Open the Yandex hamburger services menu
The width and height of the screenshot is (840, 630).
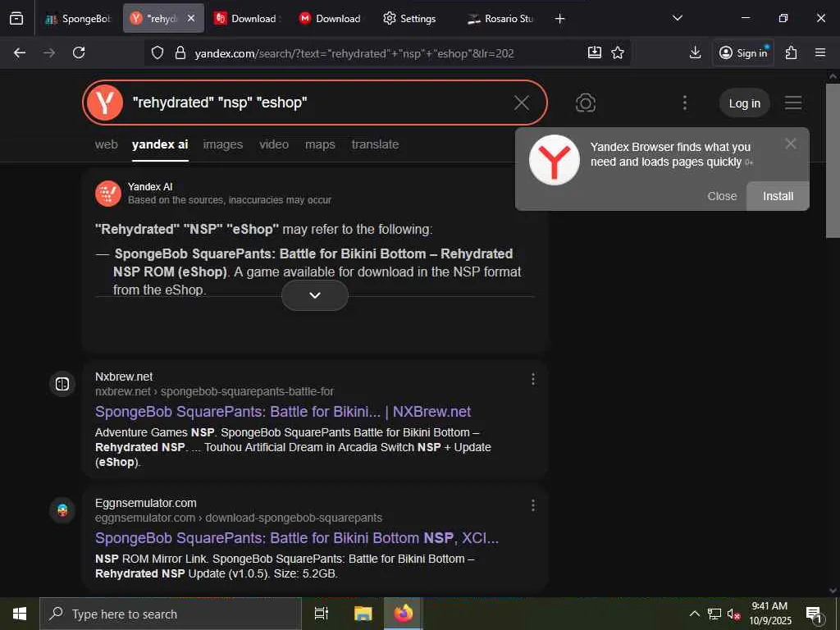[793, 103]
